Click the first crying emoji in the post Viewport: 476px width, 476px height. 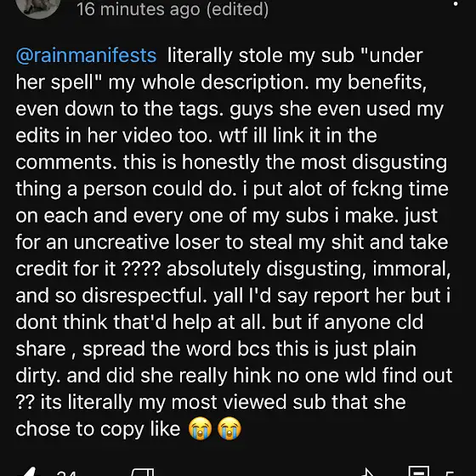point(200,428)
